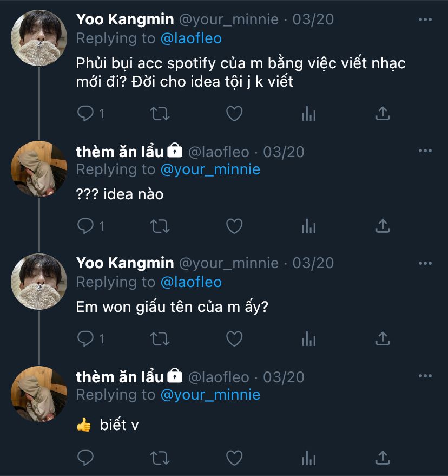This screenshot has height=476, width=448.
Task: Retweet the first tweet about Spotify
Action: coord(160,113)
